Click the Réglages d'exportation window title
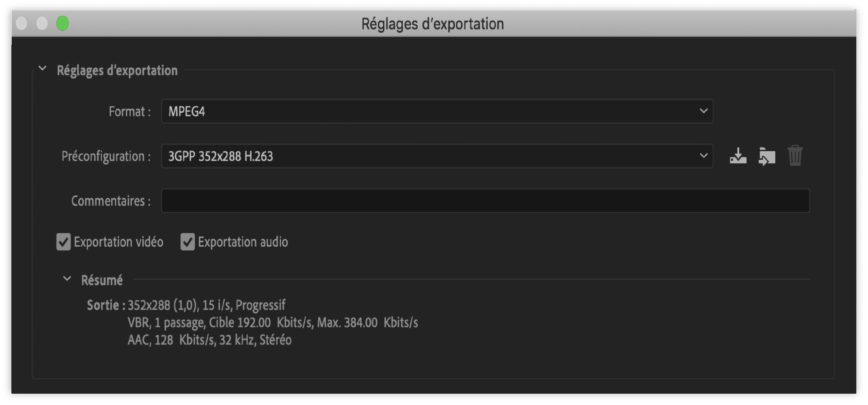Screen dimensions: 868x405 tap(432, 24)
